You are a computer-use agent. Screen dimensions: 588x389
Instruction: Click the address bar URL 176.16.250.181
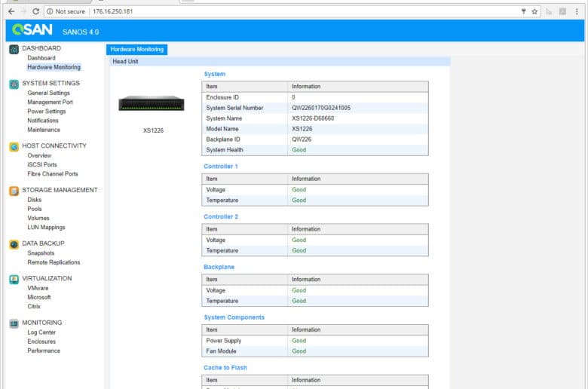click(x=112, y=11)
